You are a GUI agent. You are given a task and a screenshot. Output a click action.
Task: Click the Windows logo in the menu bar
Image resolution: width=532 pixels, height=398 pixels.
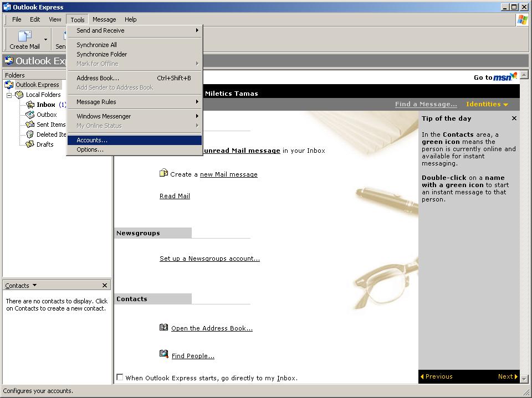522,20
